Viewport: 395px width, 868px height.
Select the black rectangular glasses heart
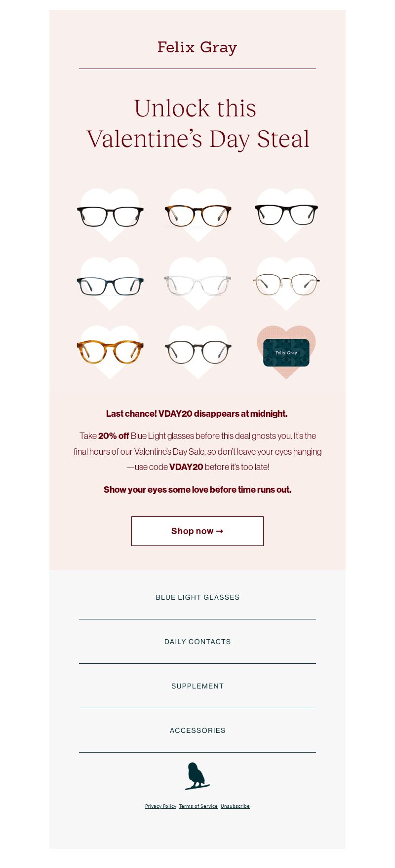pos(110,215)
